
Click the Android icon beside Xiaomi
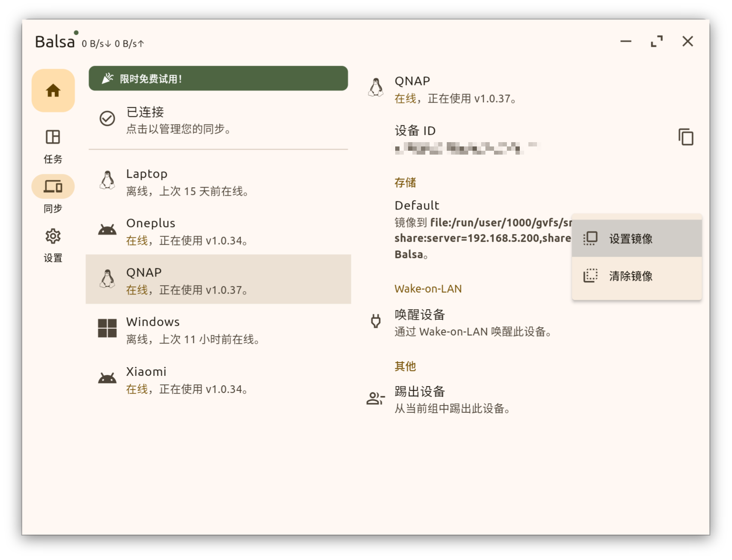point(107,377)
